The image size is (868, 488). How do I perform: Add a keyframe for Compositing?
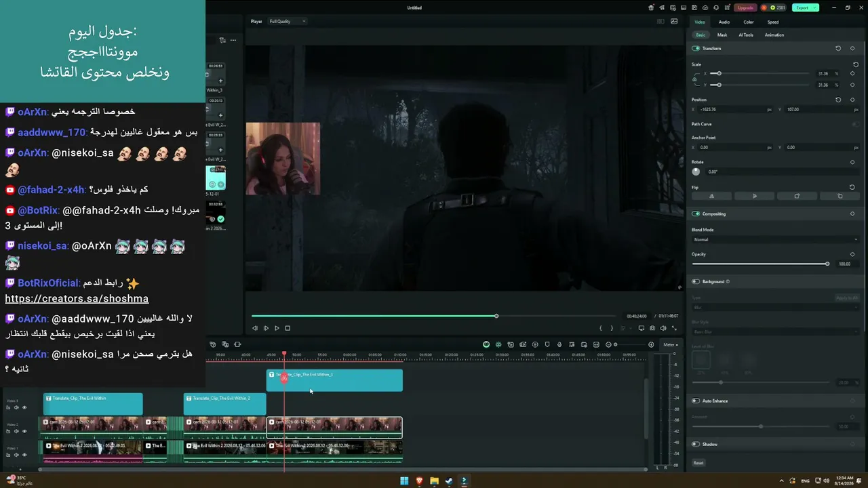click(x=852, y=213)
